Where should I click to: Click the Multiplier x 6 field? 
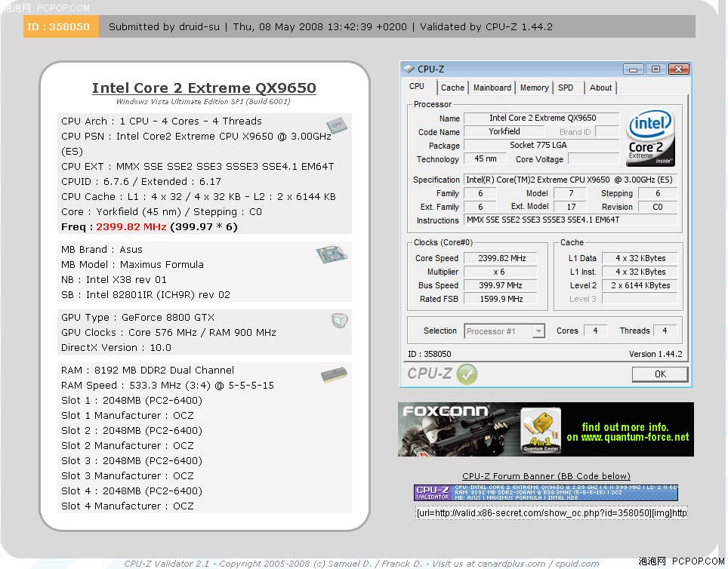click(501, 272)
